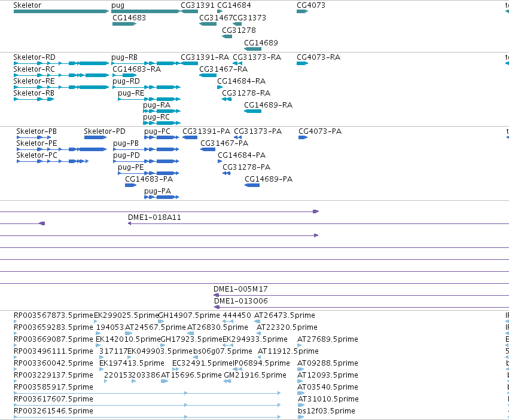
Task: Click the AT09288.5prime EST label
Action: point(328,364)
